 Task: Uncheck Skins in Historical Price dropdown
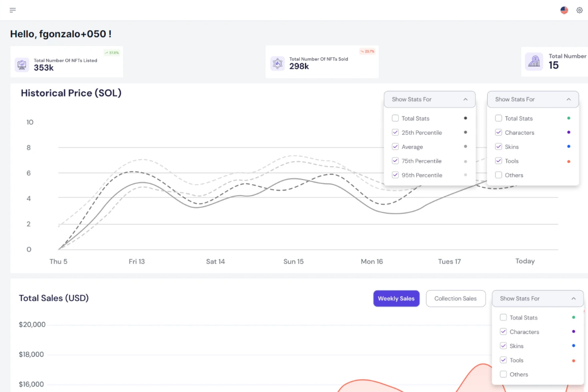click(x=498, y=147)
